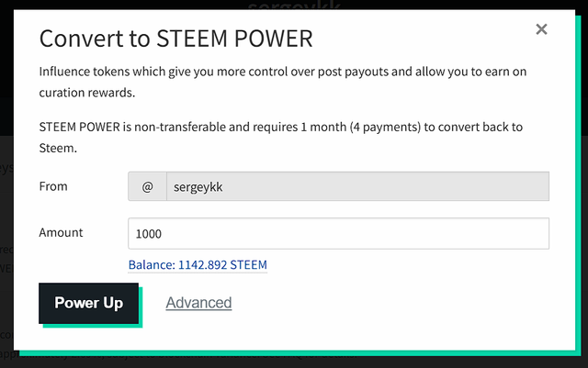588x368 pixels.
Task: Click the Power Up button
Action: 88,303
